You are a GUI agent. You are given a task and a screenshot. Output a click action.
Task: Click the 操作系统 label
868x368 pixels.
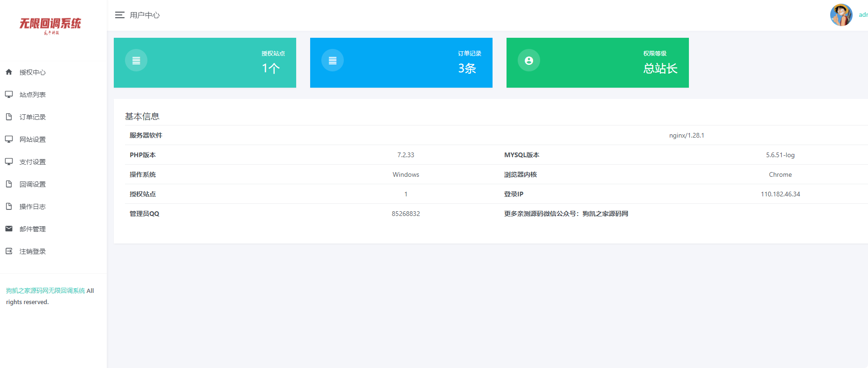pos(143,174)
